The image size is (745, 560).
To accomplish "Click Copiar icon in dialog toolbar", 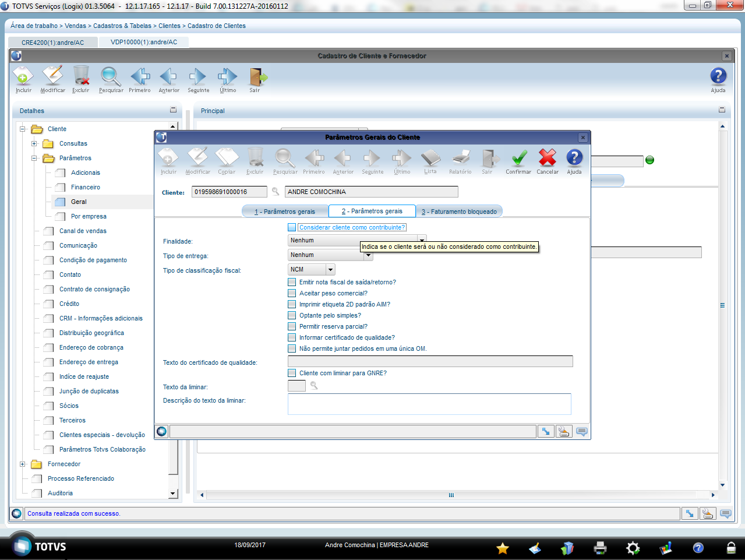I will click(227, 161).
